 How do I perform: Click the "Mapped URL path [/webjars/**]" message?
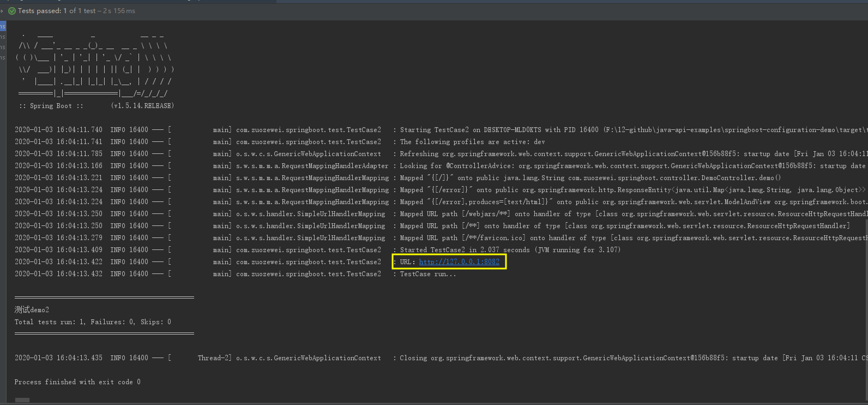pyautogui.click(x=634, y=214)
